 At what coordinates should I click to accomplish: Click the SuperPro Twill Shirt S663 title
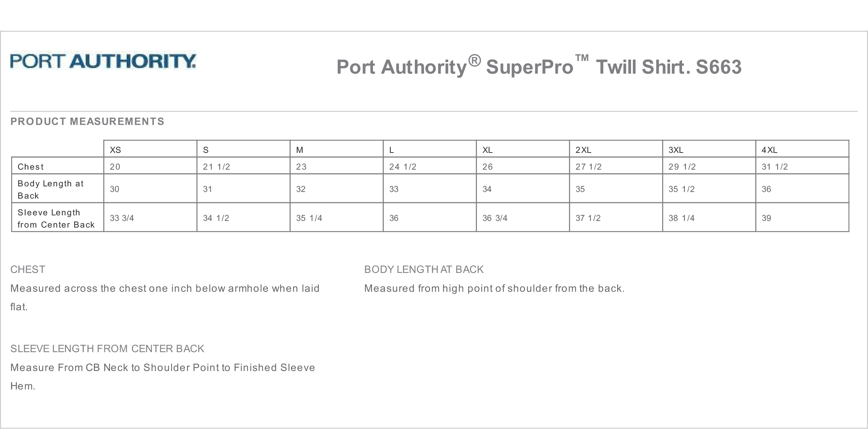pyautogui.click(x=539, y=66)
